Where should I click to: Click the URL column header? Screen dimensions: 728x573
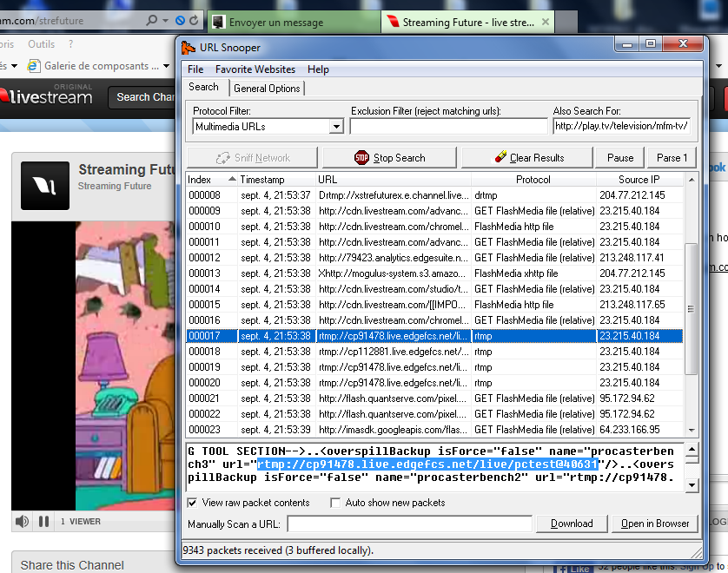pyautogui.click(x=394, y=180)
